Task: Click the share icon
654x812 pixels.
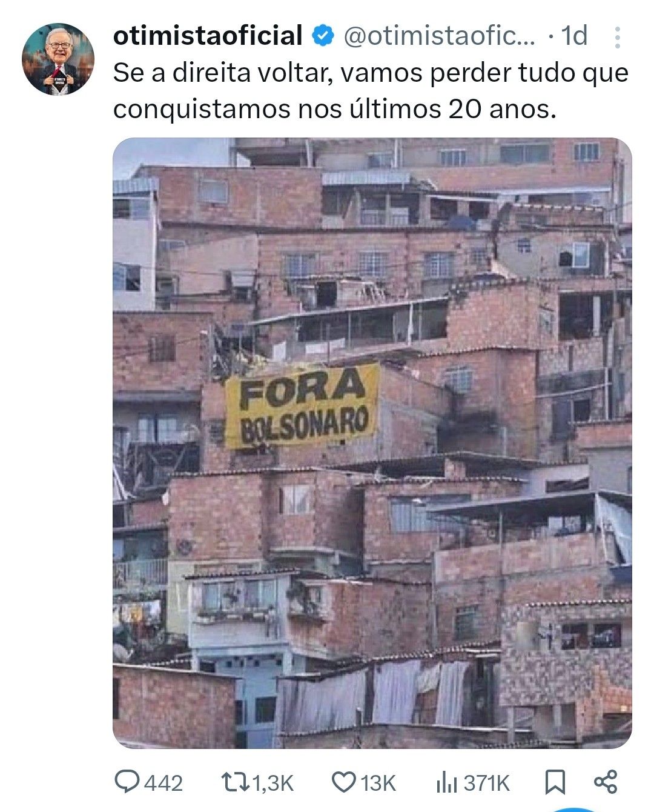Action: [x=606, y=782]
